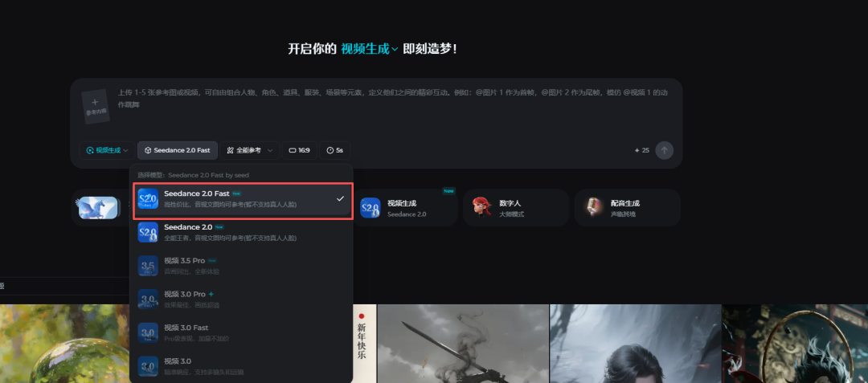Open the 视频生成 mode dropdown in the toolbar
The width and height of the screenshot is (868, 383).
[x=108, y=150]
